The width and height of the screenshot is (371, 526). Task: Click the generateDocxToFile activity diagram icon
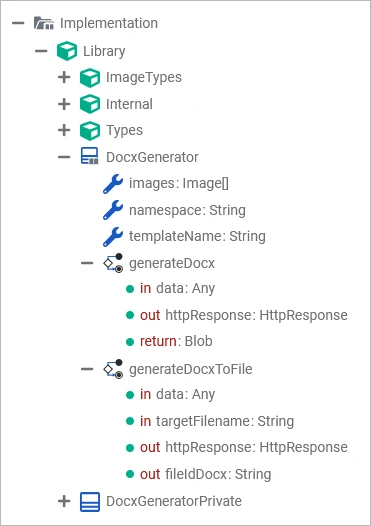[x=113, y=369]
